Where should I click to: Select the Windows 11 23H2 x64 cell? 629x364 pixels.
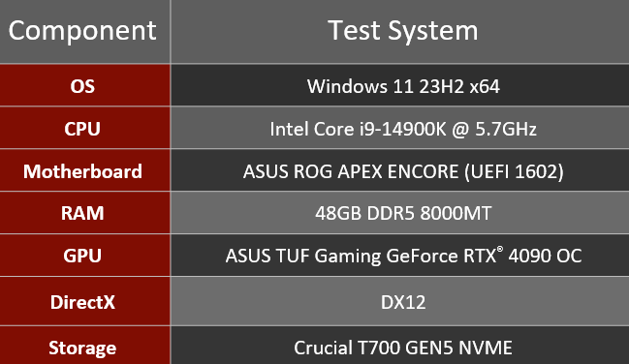[x=400, y=85]
